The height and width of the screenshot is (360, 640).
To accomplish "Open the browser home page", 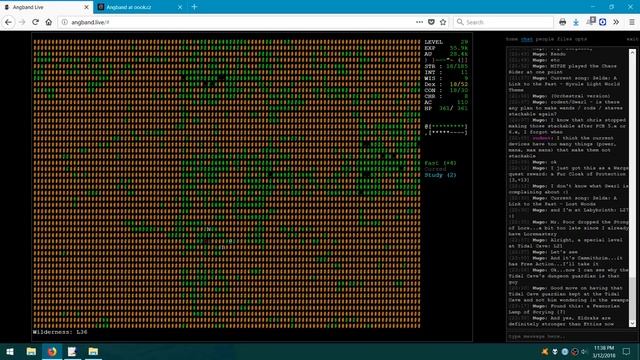I will click(x=49, y=22).
